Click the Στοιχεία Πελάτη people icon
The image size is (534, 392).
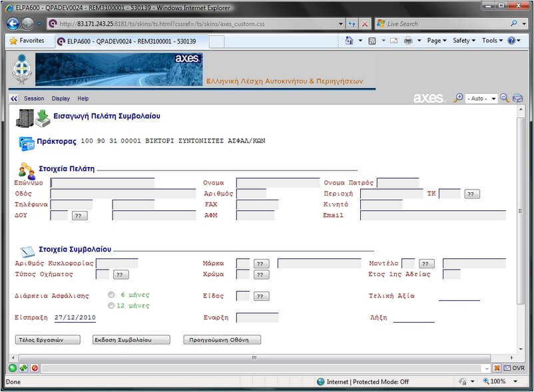pyautogui.click(x=27, y=171)
